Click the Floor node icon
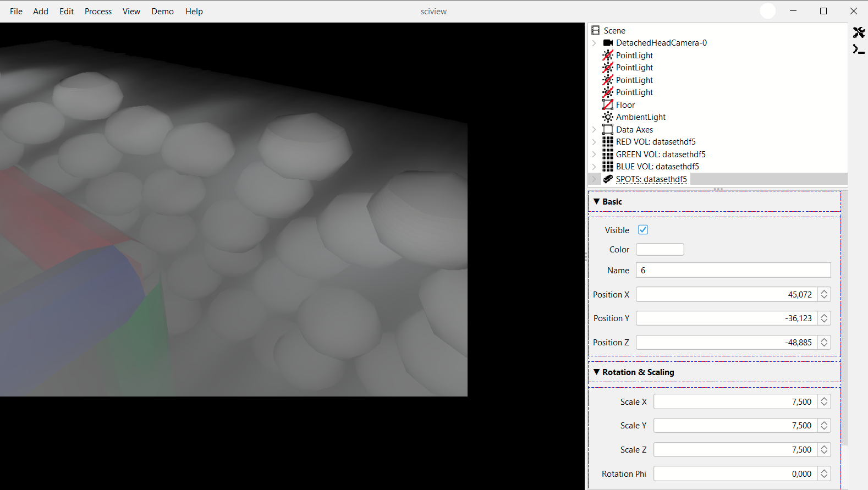868x490 pixels. click(608, 104)
